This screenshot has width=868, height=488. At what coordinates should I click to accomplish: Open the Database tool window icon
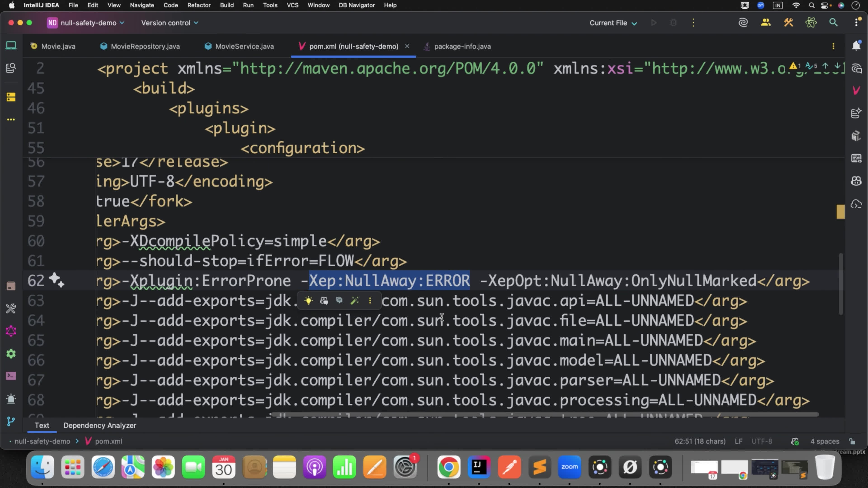[856, 113]
